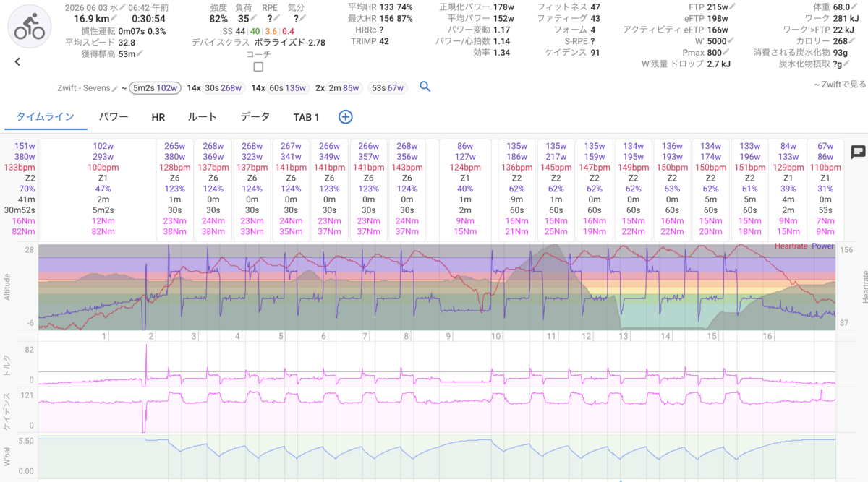Click the Heartrate legend label
Image resolution: width=868 pixels, height=482 pixels.
coord(792,246)
